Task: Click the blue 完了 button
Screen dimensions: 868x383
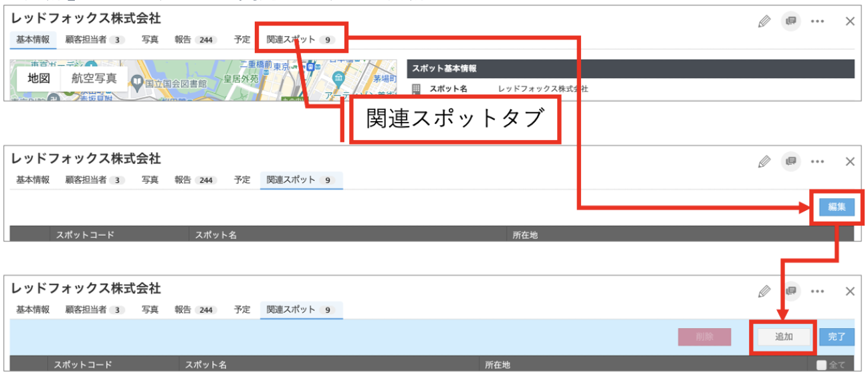Action: (x=837, y=337)
